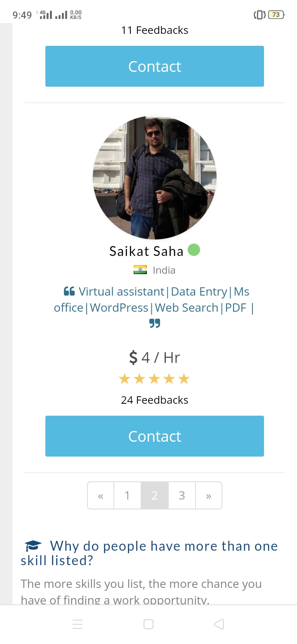The width and height of the screenshot is (297, 644).
Task: Tap the next-page double chevron in pagination
Action: tap(209, 495)
